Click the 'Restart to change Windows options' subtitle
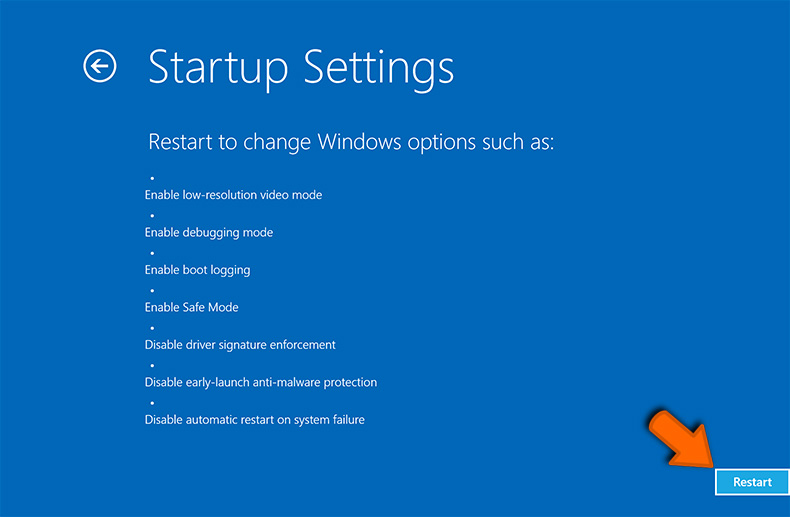 (x=351, y=142)
